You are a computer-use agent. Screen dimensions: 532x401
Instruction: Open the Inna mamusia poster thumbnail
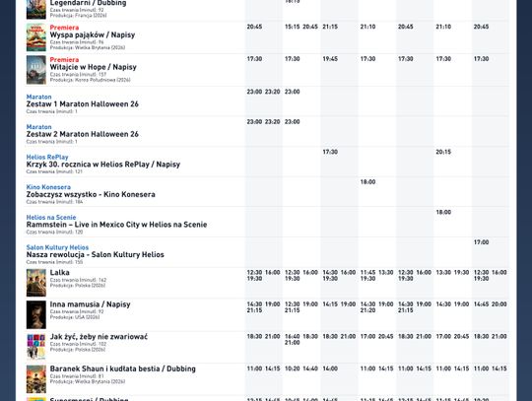pos(36,315)
